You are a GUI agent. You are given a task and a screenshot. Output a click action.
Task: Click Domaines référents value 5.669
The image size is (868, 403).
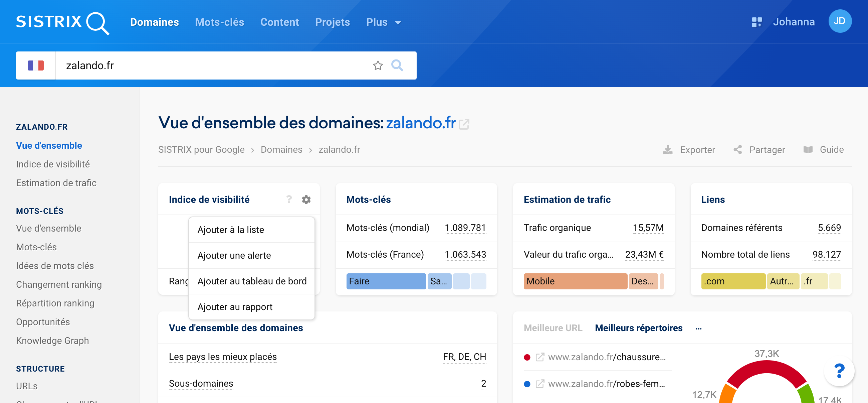(829, 228)
